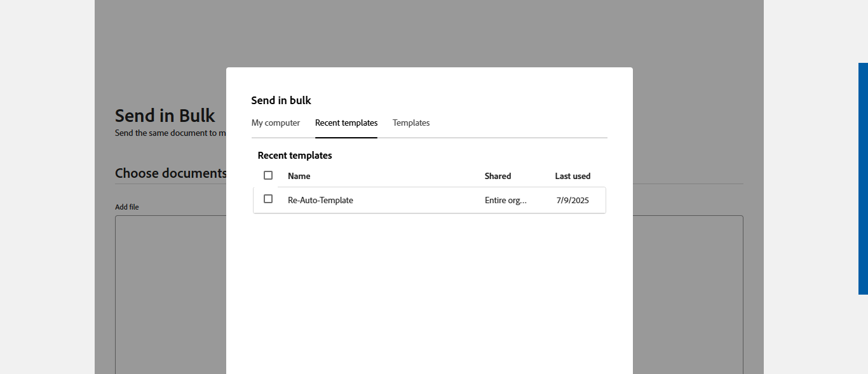Screen dimensions: 868x374
Task: Click the 7/9/2025 last used date
Action: pos(573,201)
